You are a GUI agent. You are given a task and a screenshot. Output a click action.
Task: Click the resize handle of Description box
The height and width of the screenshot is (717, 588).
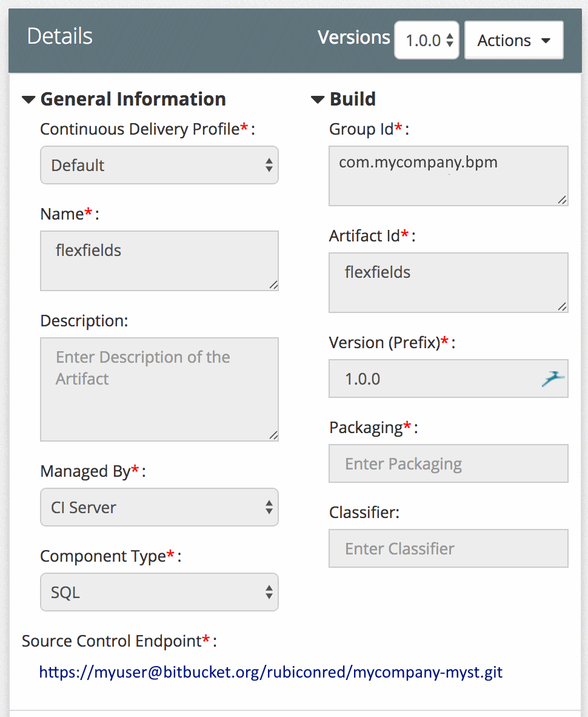tap(273, 436)
